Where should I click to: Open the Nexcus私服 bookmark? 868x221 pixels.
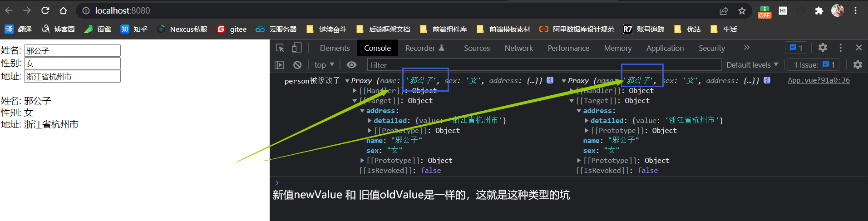pos(182,29)
